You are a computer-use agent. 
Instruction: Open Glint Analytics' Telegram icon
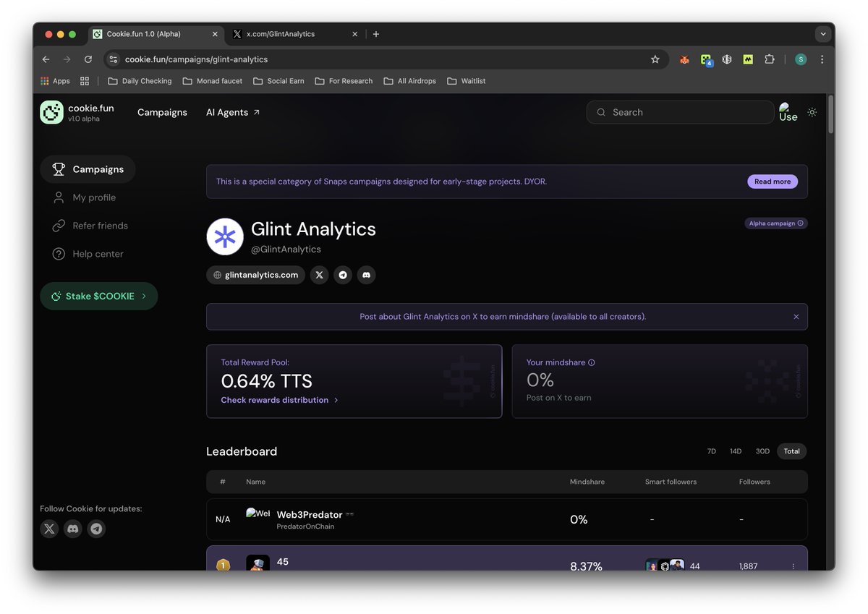(342, 275)
